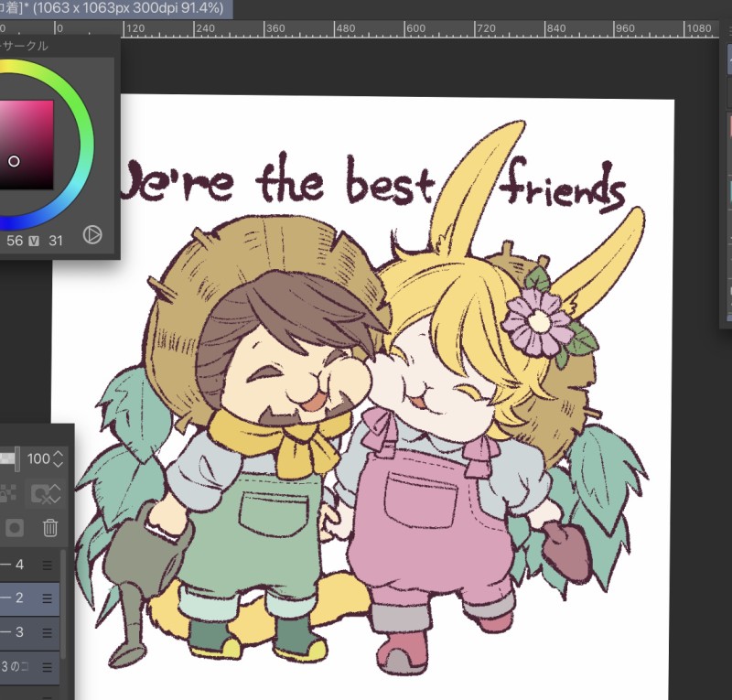Click the color circle panel title サークル

tap(25, 46)
